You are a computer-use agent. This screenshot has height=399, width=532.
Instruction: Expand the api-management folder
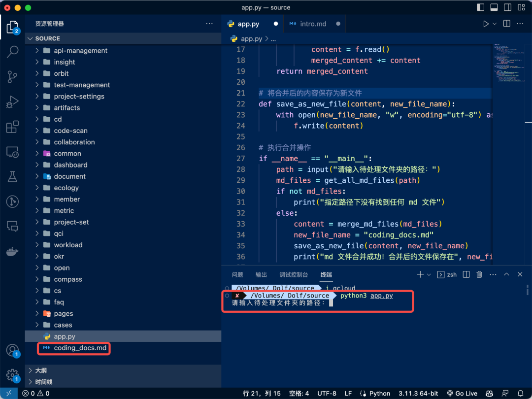click(123, 51)
